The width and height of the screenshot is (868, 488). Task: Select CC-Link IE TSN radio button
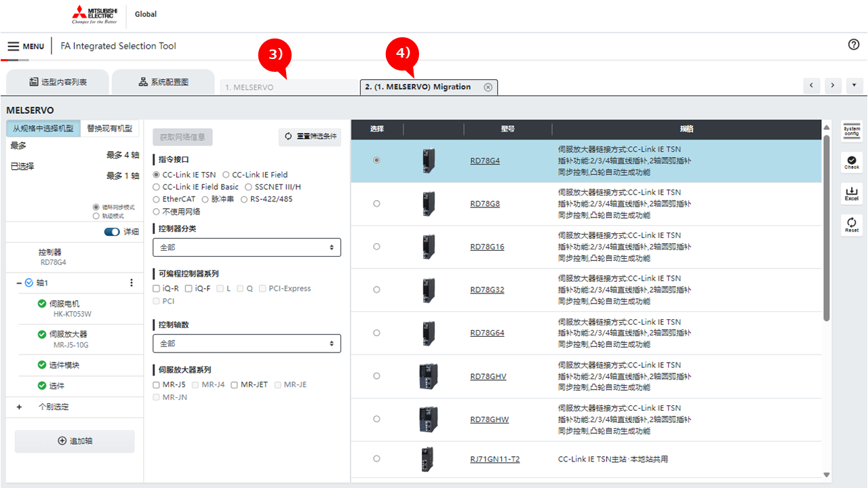click(x=157, y=175)
